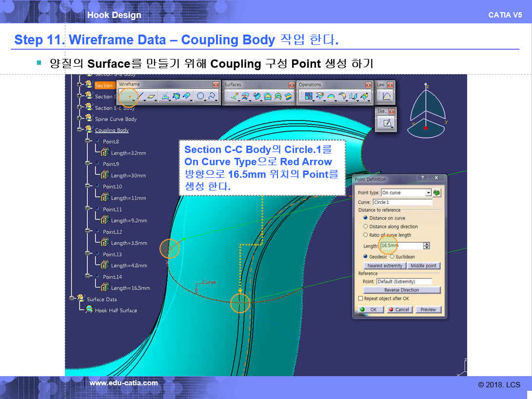Collapse the Coupling Body tree node
Image resolution: width=532 pixels, height=399 pixels.
click(x=80, y=130)
